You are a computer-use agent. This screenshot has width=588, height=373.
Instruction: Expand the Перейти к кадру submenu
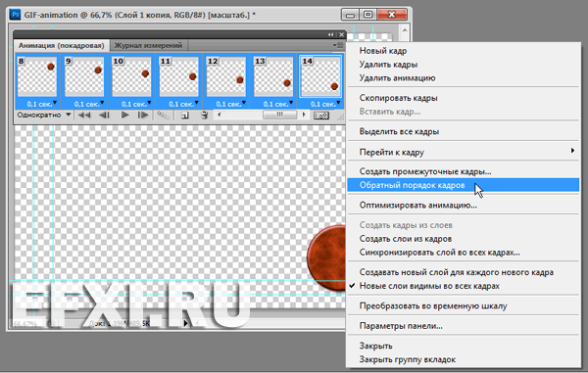[x=464, y=152]
